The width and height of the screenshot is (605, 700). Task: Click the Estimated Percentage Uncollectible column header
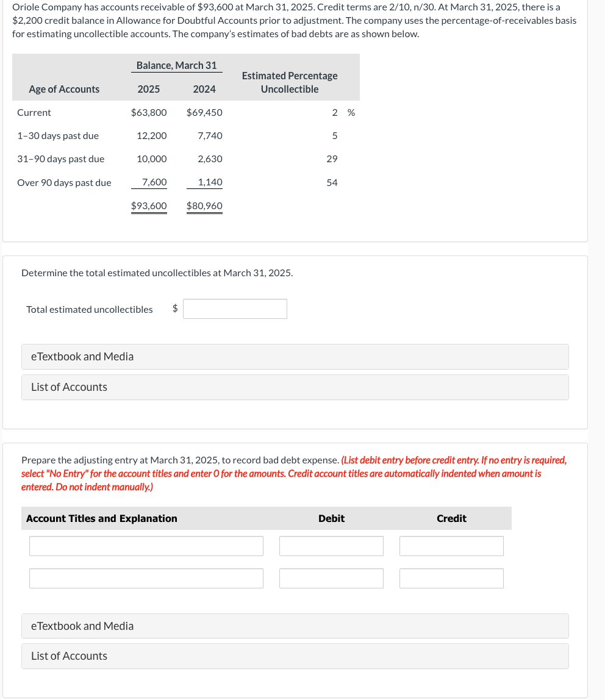tap(289, 82)
